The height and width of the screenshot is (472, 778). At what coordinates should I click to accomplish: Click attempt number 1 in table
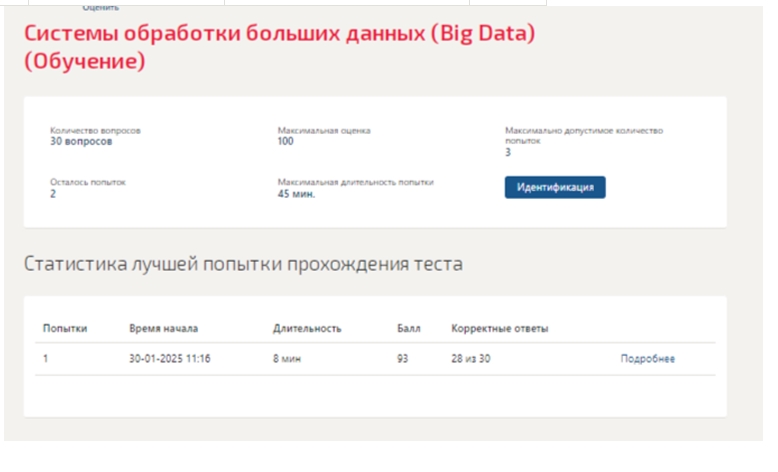[x=45, y=358]
